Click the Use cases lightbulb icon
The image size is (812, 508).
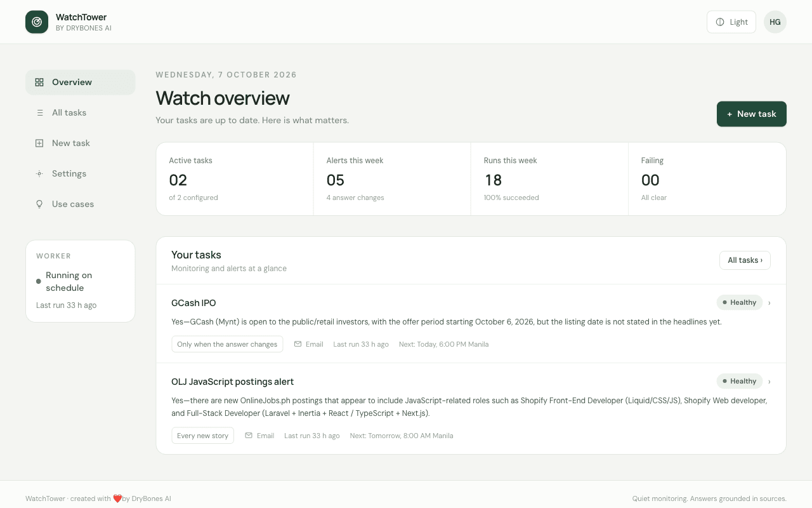pos(39,204)
